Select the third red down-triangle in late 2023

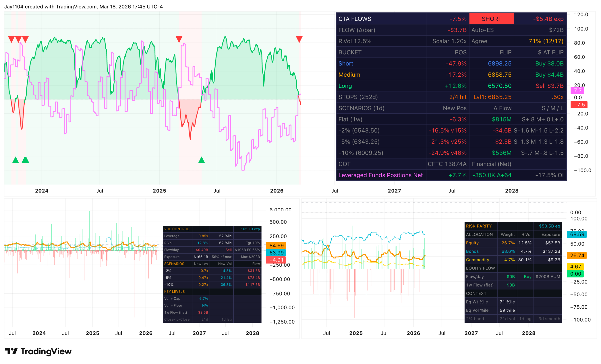point(25,39)
